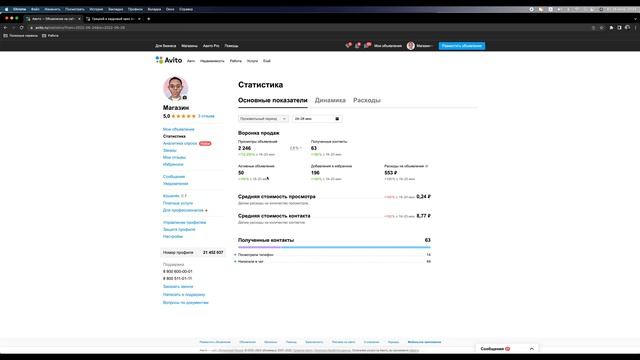640x360 pixels.
Task: Switch to the Расходы tab
Action: point(367,100)
